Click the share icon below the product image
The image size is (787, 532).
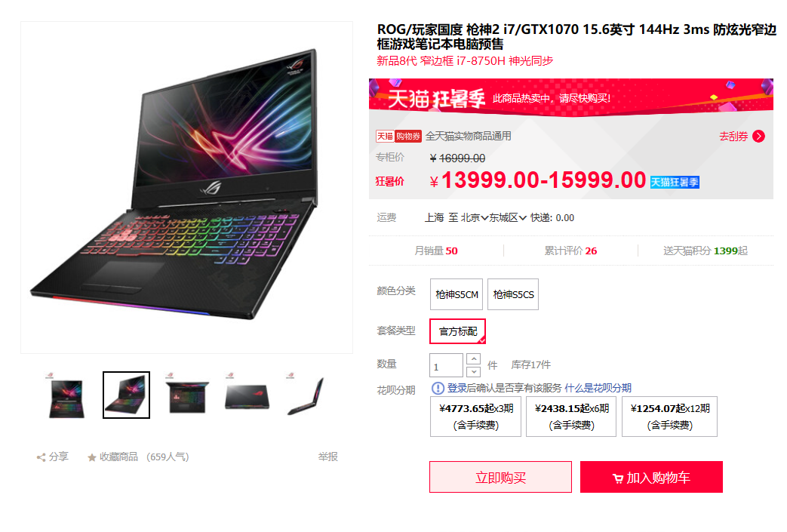click(x=42, y=457)
